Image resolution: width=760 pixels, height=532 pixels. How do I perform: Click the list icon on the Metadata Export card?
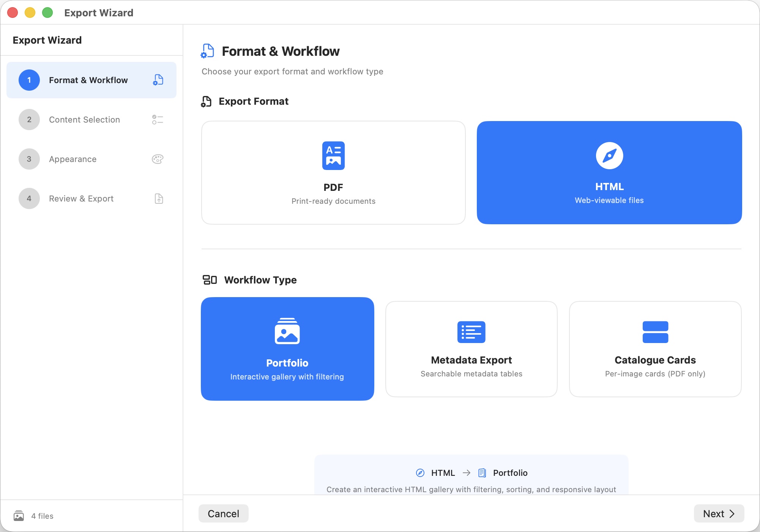pyautogui.click(x=471, y=332)
